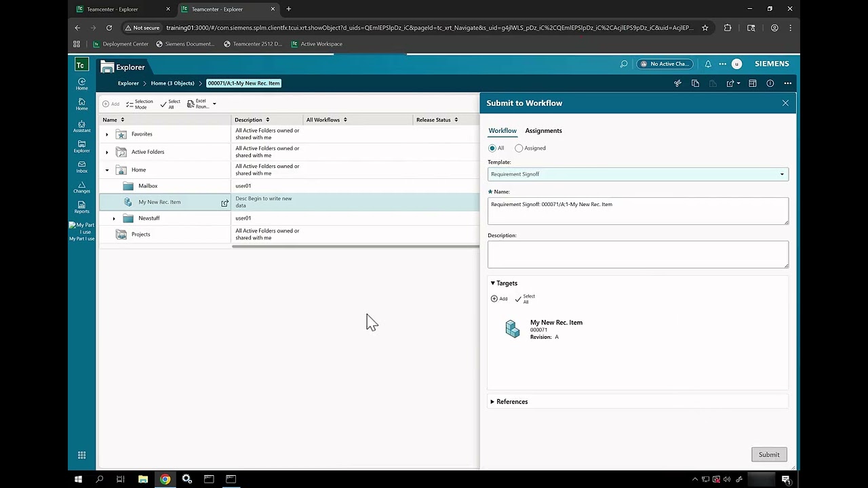This screenshot has height=488, width=868.
Task: Expand the Active Folders tree node
Action: (x=106, y=152)
